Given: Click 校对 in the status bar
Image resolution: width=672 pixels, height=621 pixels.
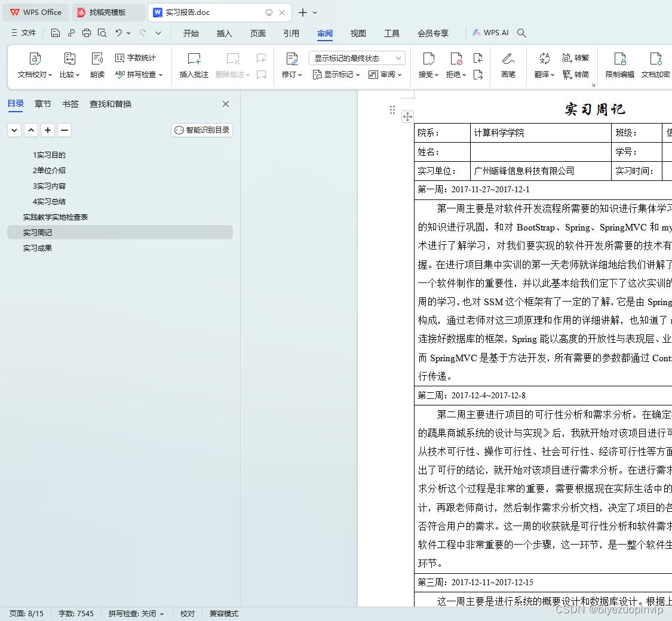Looking at the screenshot, I should click(x=188, y=614).
